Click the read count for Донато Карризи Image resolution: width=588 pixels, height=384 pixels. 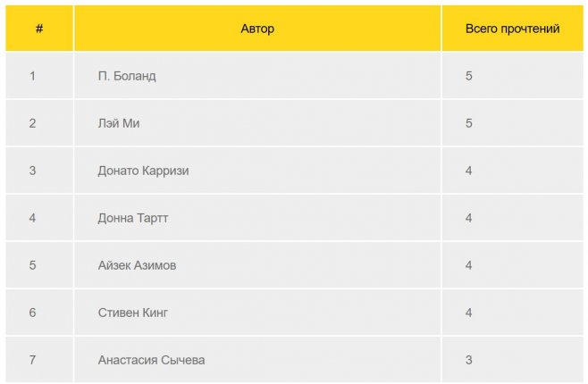pos(469,171)
